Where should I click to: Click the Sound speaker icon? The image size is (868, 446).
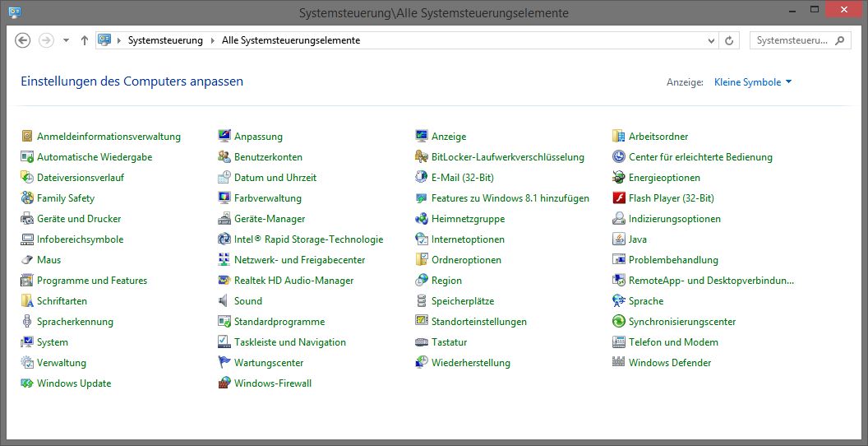[224, 301]
